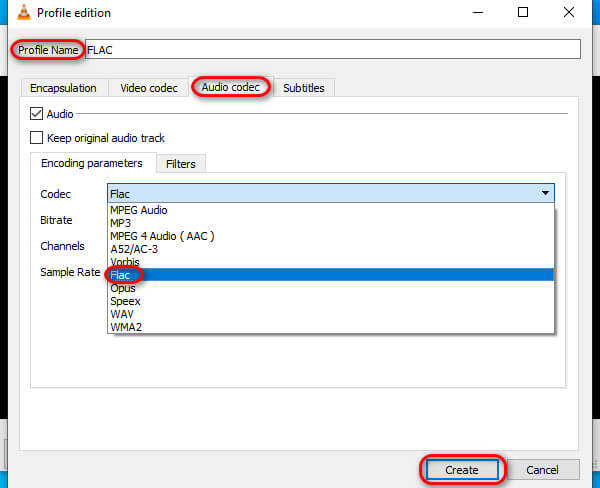Choose Flac in the codec list

coord(123,274)
